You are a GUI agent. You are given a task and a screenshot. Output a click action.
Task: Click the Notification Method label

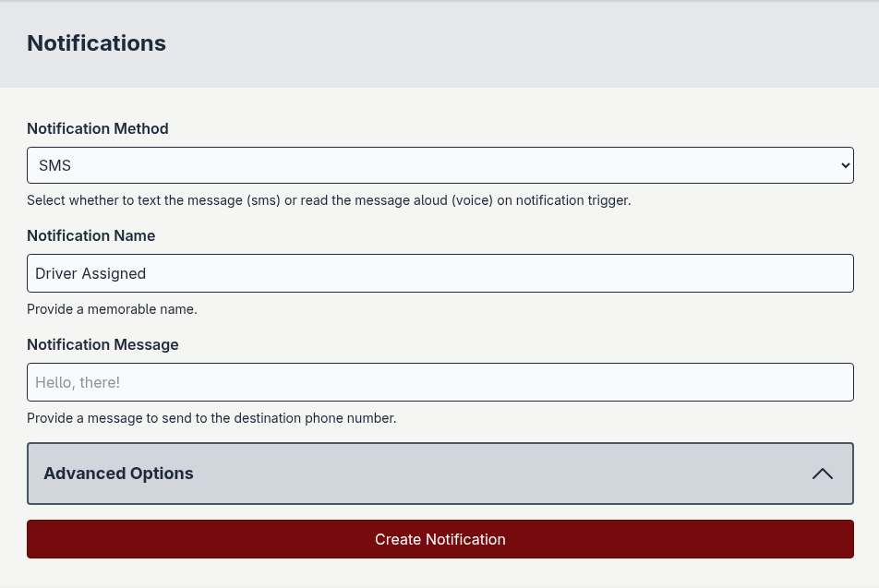(97, 128)
